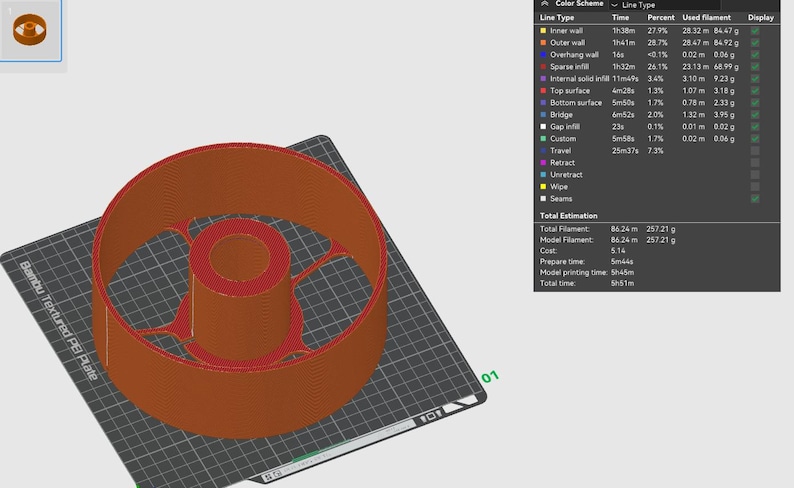Click the Outer wall time 1h41m
The image size is (794, 488).
tap(623, 43)
